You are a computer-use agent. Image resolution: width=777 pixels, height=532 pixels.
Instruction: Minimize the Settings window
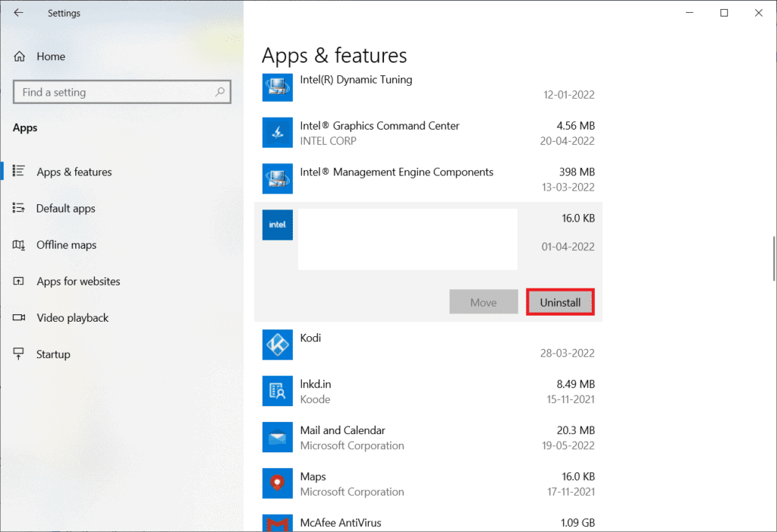[x=689, y=13]
